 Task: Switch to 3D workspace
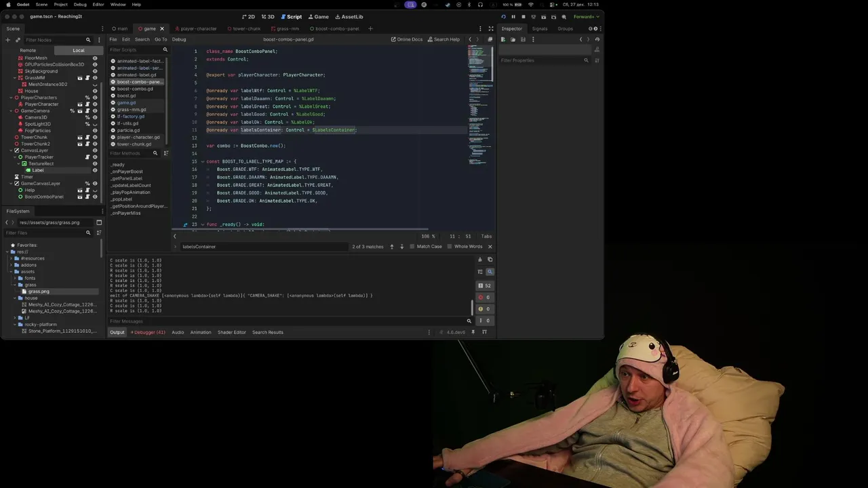point(268,16)
